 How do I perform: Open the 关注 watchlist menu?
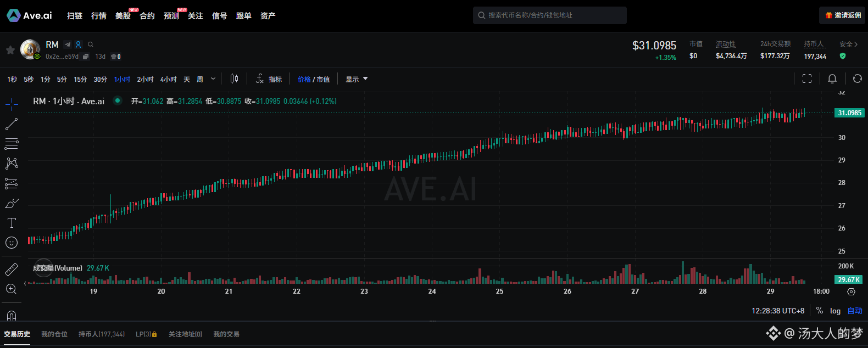(196, 16)
